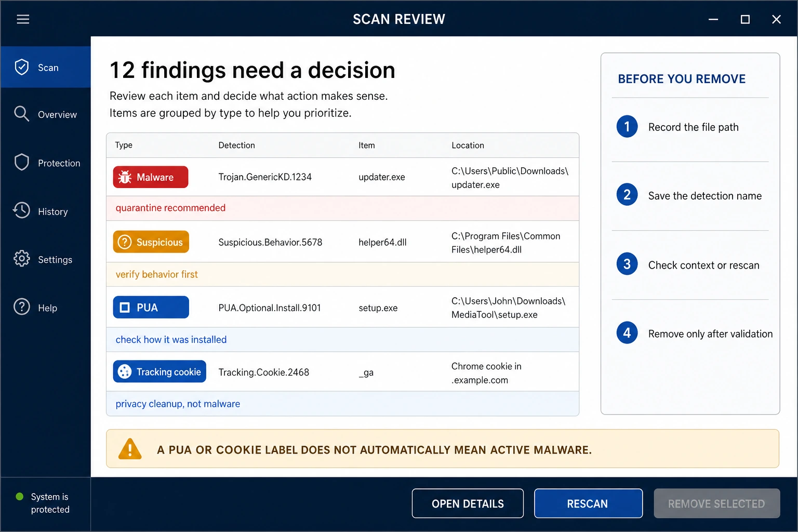The width and height of the screenshot is (798, 532).
Task: Click the setup.exe item cell
Action: pos(378,308)
